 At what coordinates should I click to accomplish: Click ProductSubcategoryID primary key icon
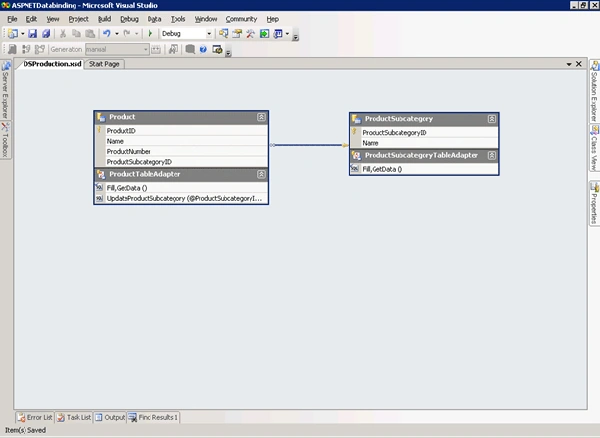(354, 132)
